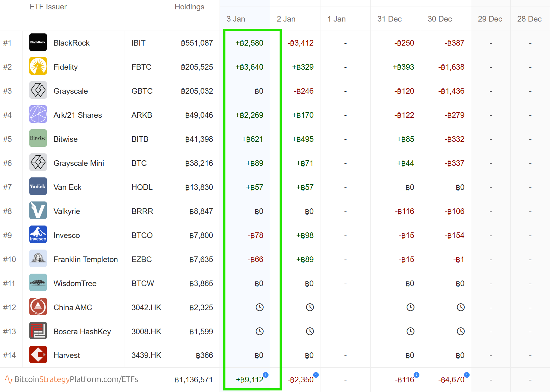Click the clock icon for Bosera HashKey on 30 Dec
Image resolution: width=550 pixels, height=392 pixels.
click(461, 331)
